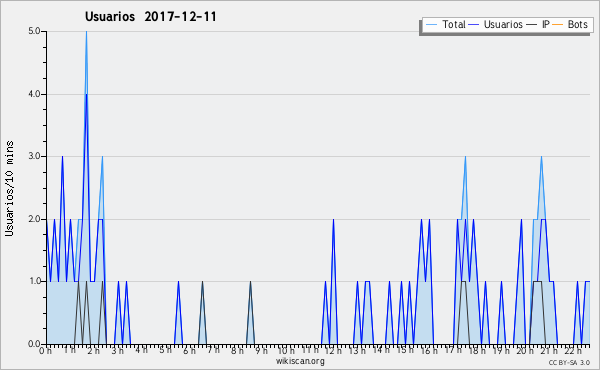This screenshot has height=370, width=600.
Task: Click the IP legend label
Action: [546, 24]
